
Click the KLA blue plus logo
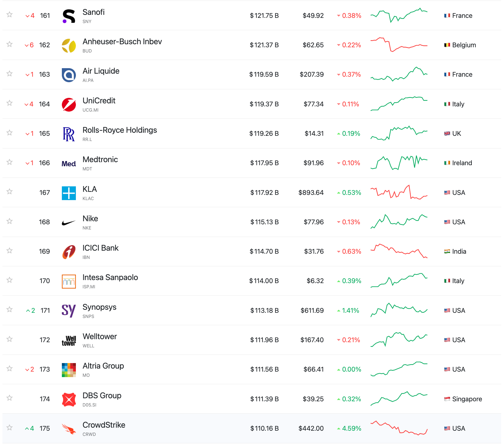coord(69,193)
